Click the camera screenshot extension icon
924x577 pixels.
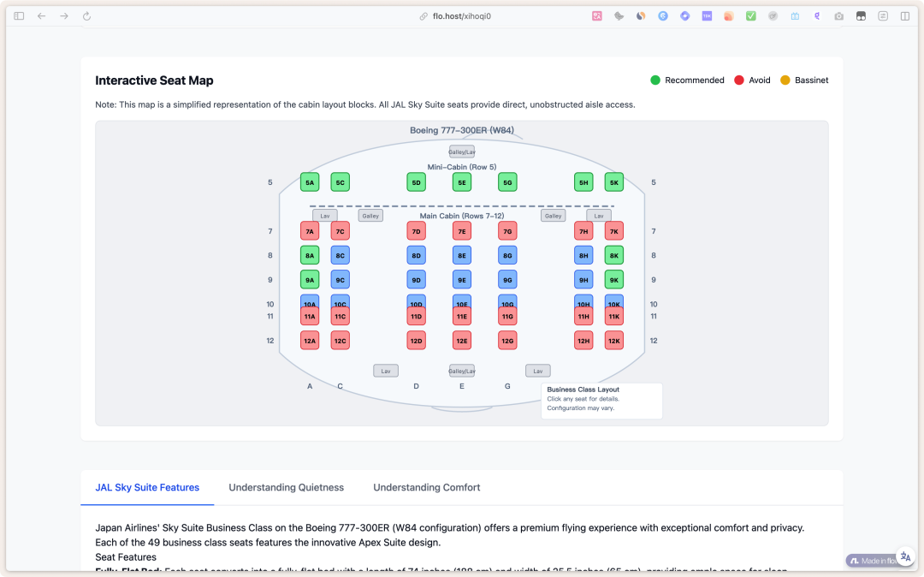[x=838, y=16]
